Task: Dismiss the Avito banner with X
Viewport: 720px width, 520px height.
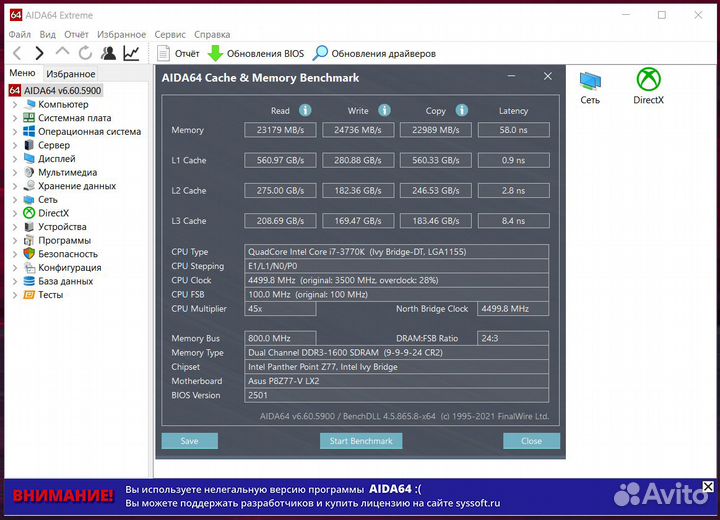Action: pos(708,486)
